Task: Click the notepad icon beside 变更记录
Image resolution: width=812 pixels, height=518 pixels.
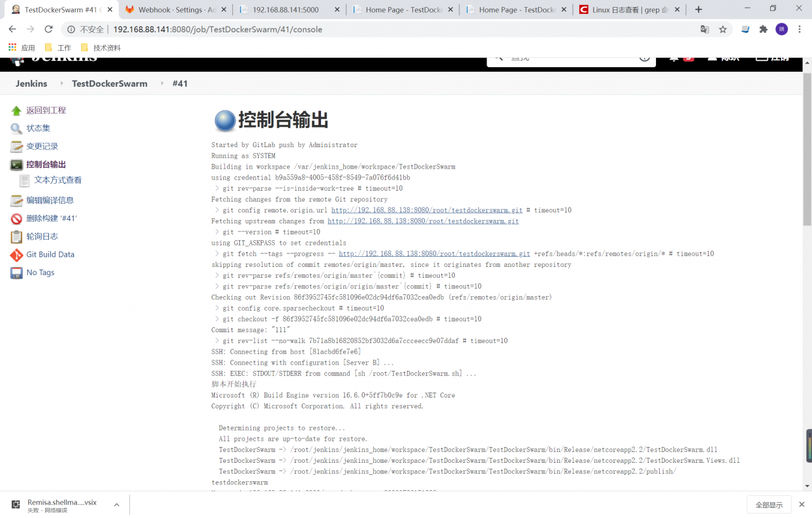Action: click(x=16, y=146)
